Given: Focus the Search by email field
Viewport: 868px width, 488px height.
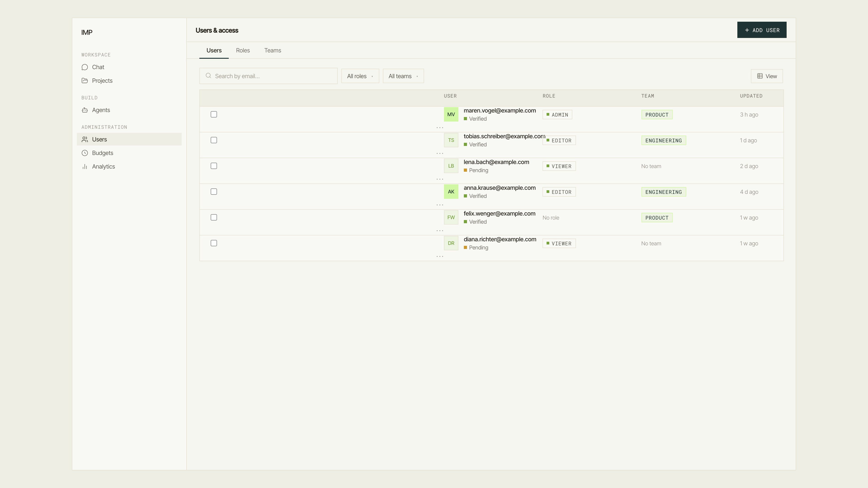Looking at the screenshot, I should tap(268, 76).
